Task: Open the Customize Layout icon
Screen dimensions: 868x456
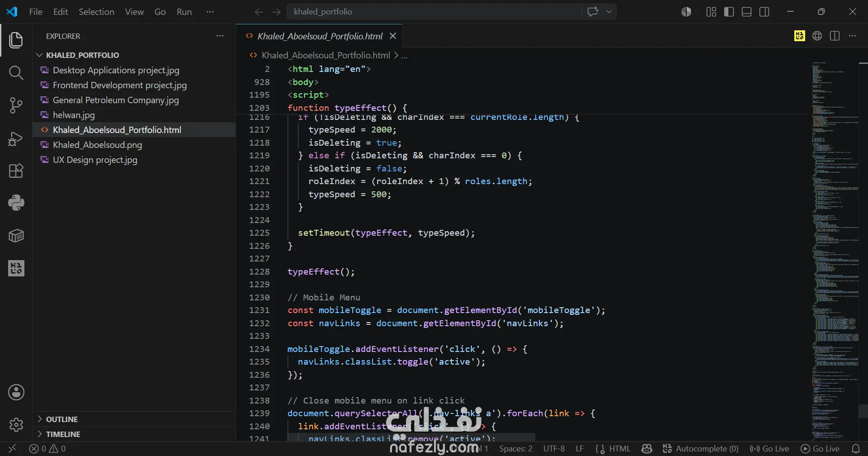Action: [711, 12]
